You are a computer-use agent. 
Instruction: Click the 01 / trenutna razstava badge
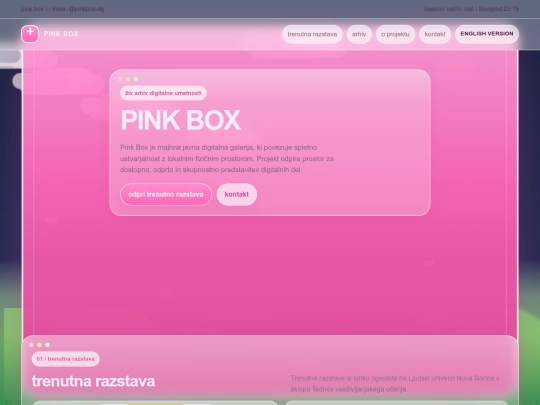65,359
